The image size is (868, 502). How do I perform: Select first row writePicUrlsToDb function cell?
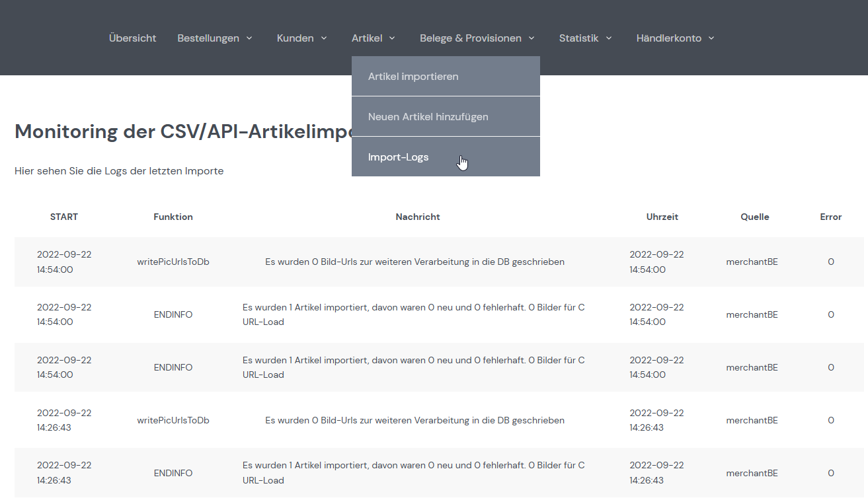173,262
